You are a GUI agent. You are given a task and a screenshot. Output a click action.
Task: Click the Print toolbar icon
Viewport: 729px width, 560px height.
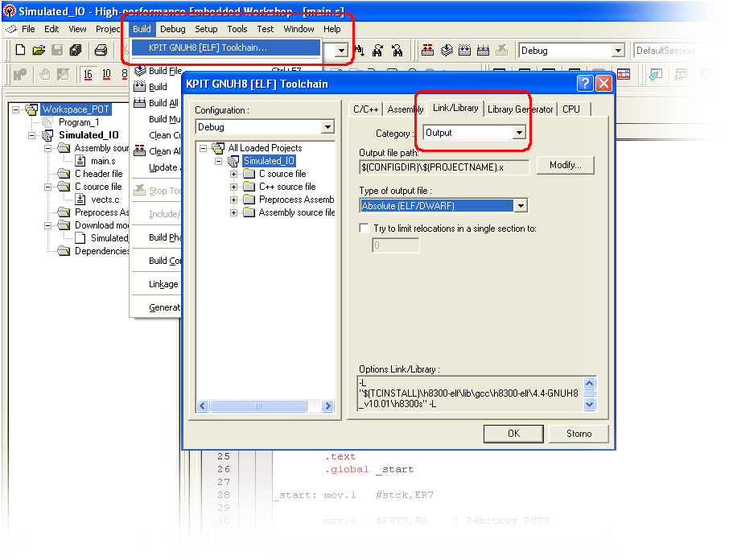point(101,50)
